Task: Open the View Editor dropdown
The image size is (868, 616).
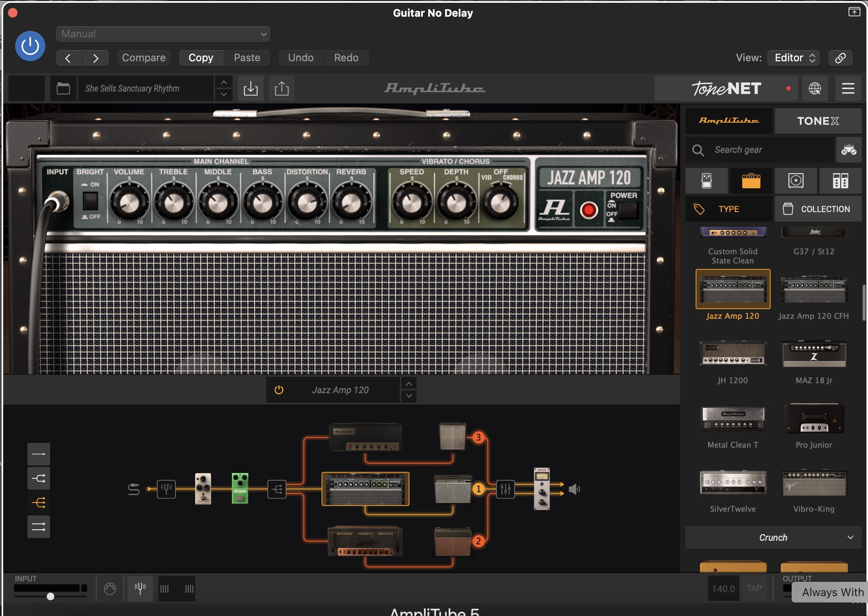Action: point(794,58)
